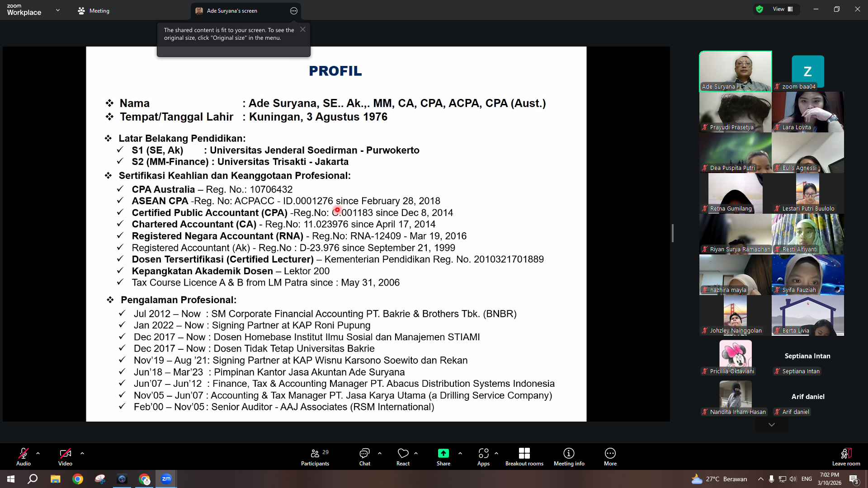Select Eulis Agnessi's video tile
Viewport: 868px width, 488px height.
808,153
